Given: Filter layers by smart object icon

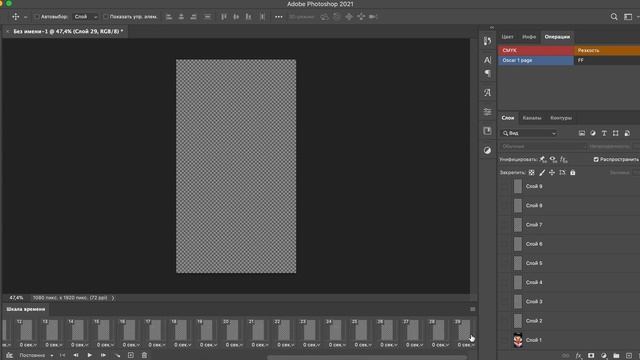Looking at the screenshot, I should (627, 133).
